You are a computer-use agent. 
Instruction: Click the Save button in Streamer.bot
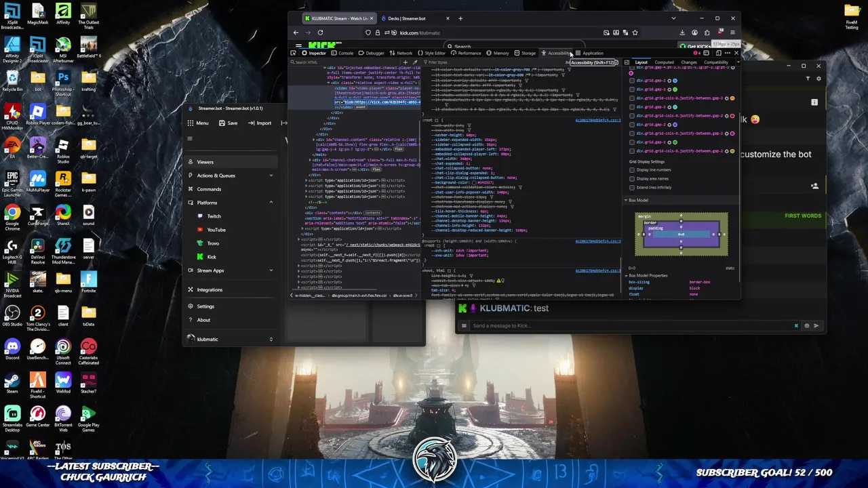click(x=228, y=123)
